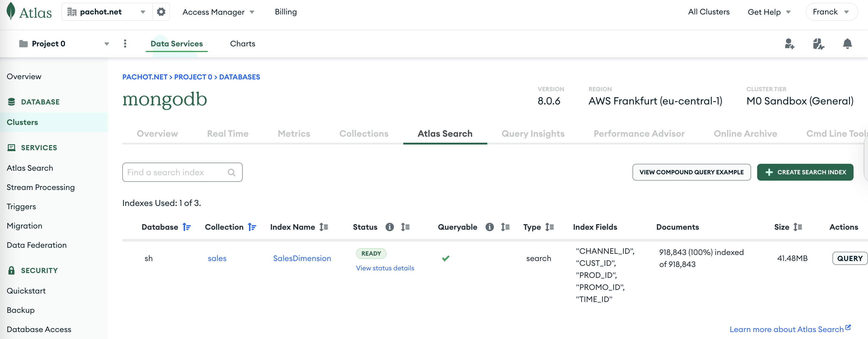Open the Real Time tab
The width and height of the screenshot is (868, 339).
click(228, 133)
